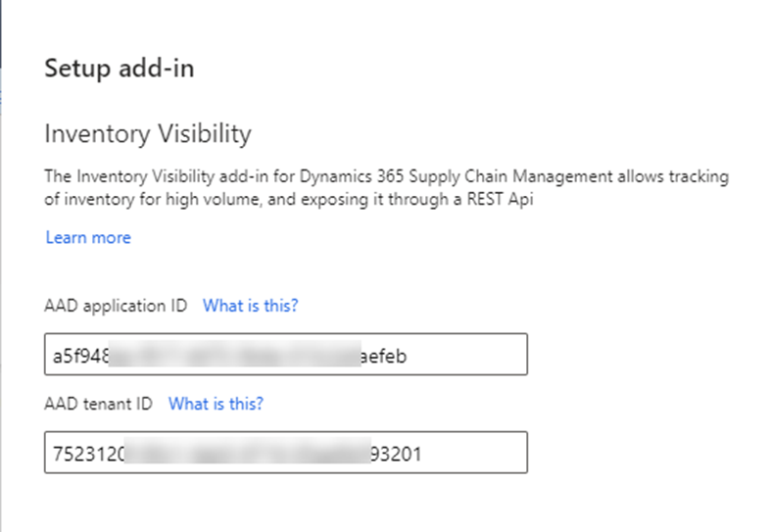Click the blurred portion of tenant ID value
Screen dimensions: 770x532
(248, 452)
